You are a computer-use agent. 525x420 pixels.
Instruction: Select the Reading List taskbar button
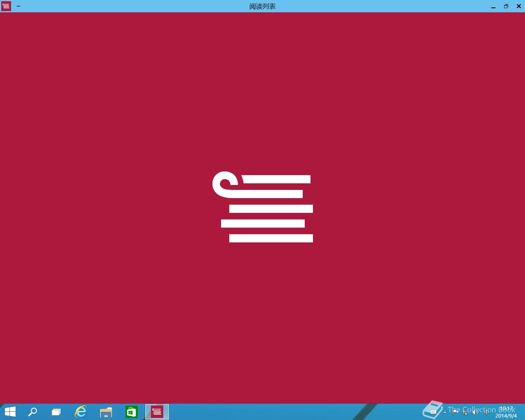pos(157,412)
